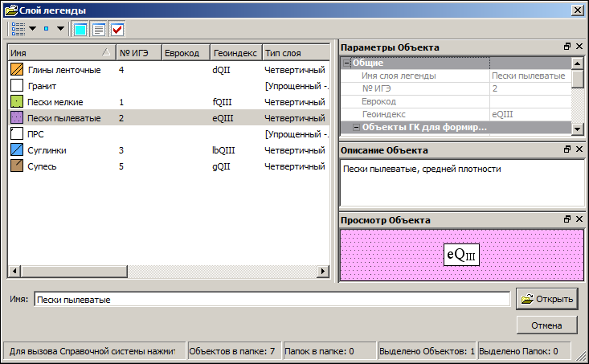Sort by the № ИГЭ column header
The image size is (589, 364).
point(139,53)
